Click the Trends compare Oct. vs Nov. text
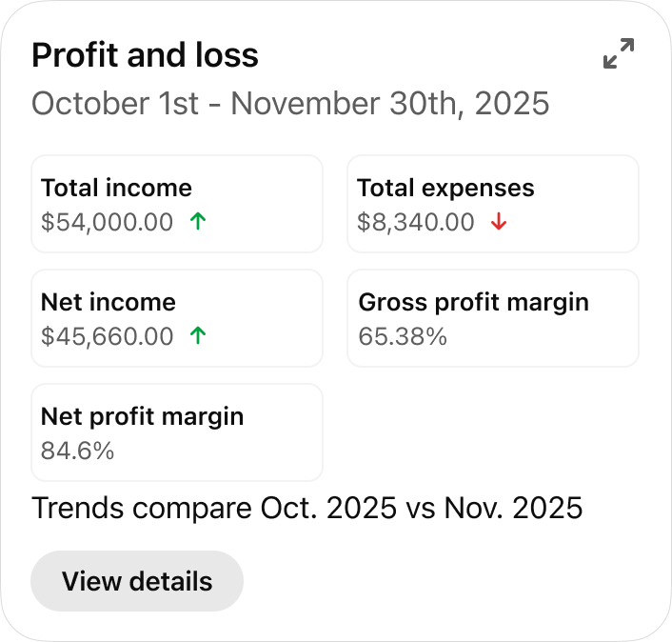This screenshot has height=642, width=672. tap(306, 508)
